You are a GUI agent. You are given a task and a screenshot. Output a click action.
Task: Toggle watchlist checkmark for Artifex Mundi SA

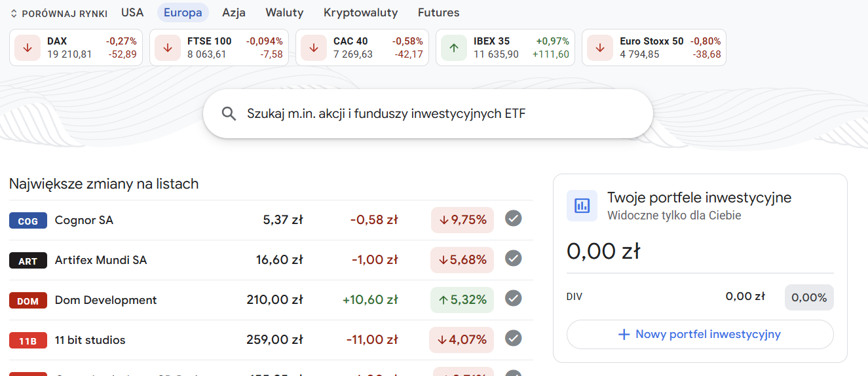(514, 259)
